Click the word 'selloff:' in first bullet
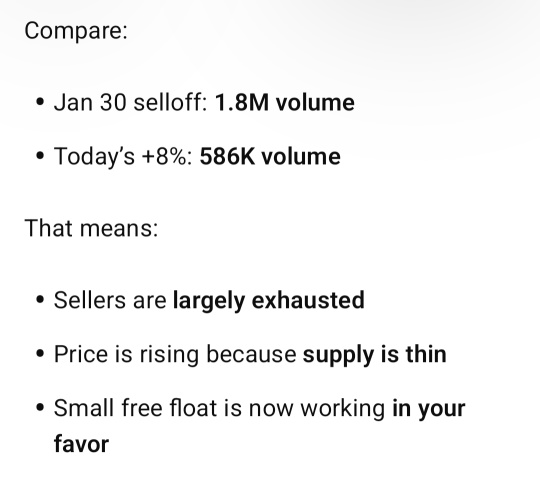 [x=170, y=103]
